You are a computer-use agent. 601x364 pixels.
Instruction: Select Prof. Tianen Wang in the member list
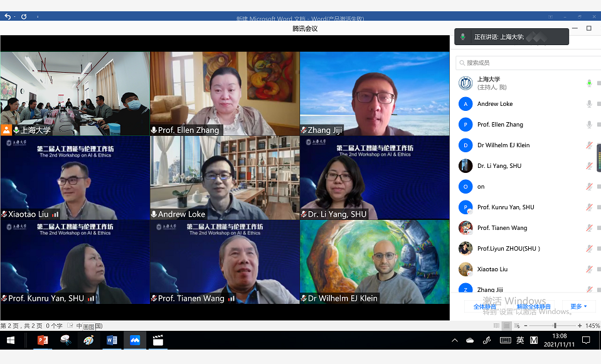click(x=502, y=228)
